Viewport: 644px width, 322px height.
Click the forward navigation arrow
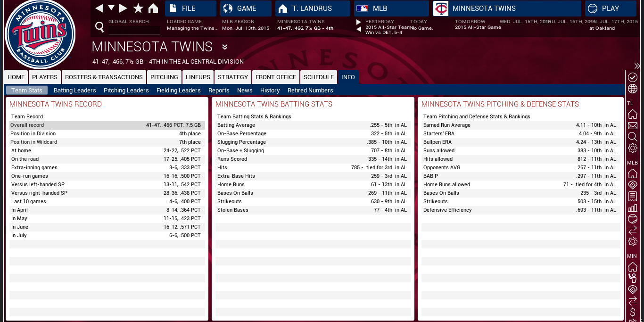pos(123,8)
